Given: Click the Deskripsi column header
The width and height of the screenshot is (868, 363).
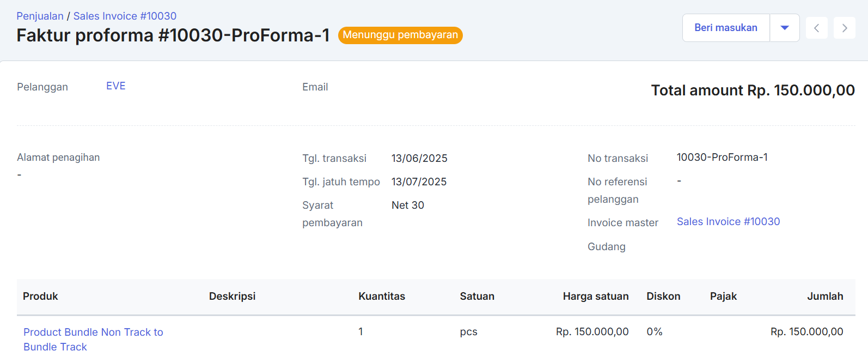Looking at the screenshot, I should [x=232, y=297].
